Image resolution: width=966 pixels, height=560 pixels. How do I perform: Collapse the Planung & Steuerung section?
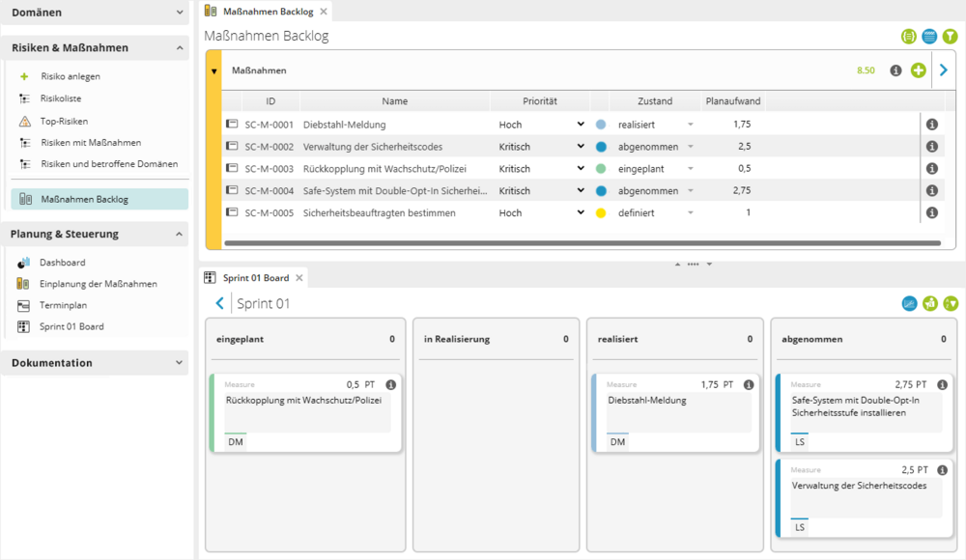point(180,234)
